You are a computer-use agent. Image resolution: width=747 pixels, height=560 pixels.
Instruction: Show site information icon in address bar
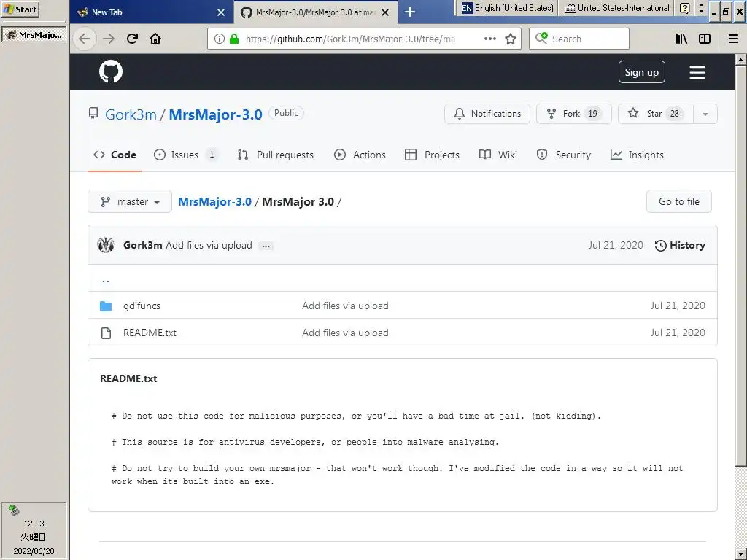point(219,39)
